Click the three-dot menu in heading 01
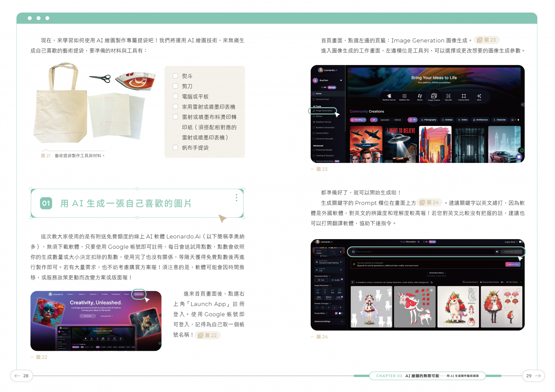The height and width of the screenshot is (392, 555). tap(236, 198)
